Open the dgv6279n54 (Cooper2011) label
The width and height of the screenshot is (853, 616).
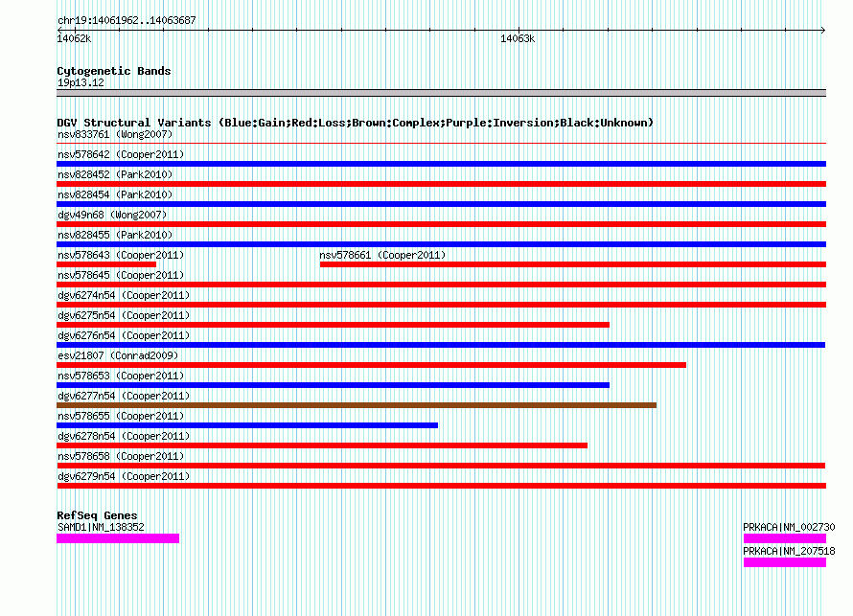point(124,476)
